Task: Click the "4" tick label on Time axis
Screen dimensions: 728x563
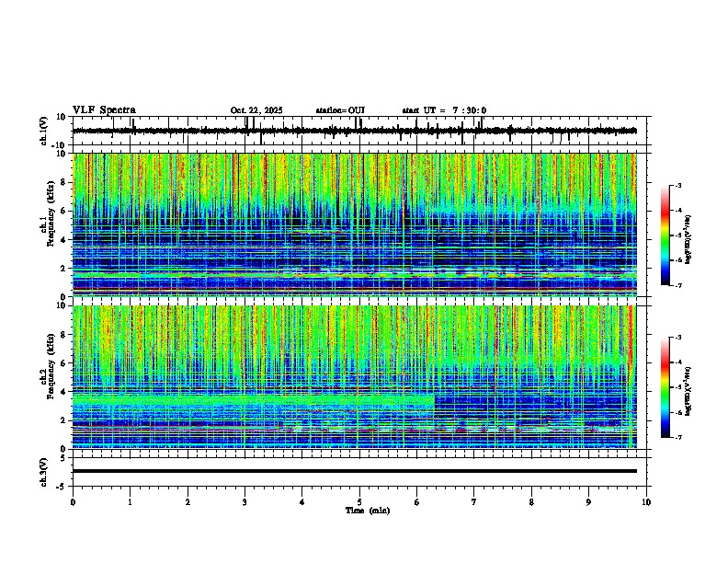Action: pyautogui.click(x=302, y=502)
